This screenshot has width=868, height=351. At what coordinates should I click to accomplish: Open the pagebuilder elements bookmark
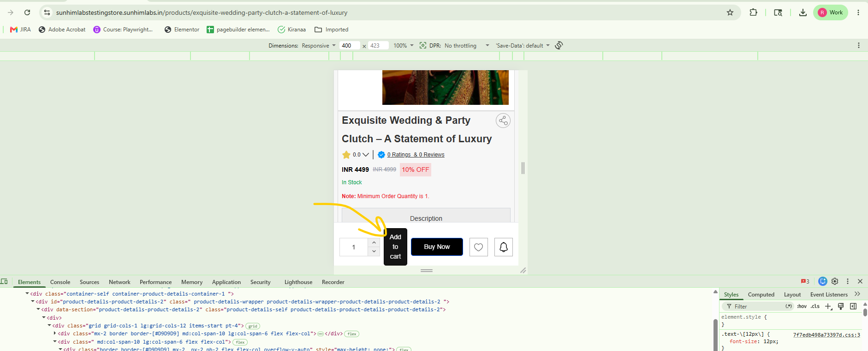238,30
